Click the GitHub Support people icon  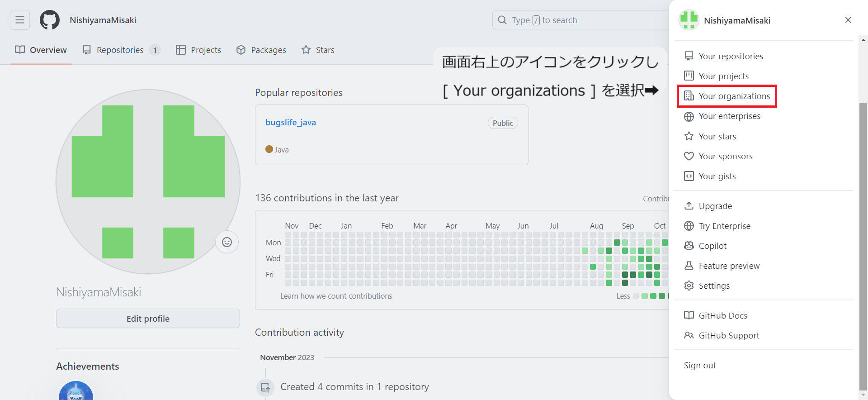coord(689,335)
